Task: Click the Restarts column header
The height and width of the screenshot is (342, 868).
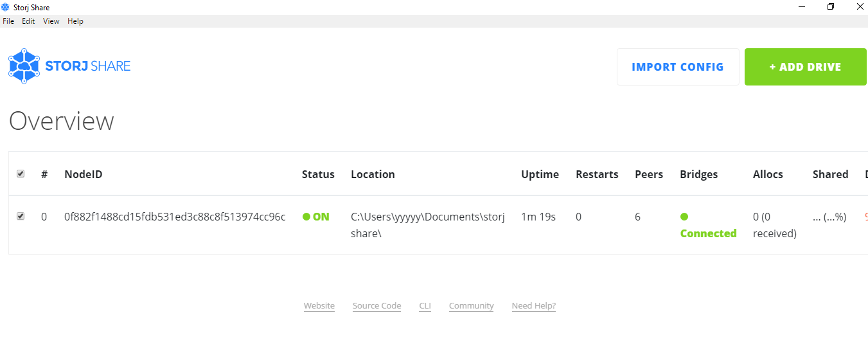Action: coord(597,174)
